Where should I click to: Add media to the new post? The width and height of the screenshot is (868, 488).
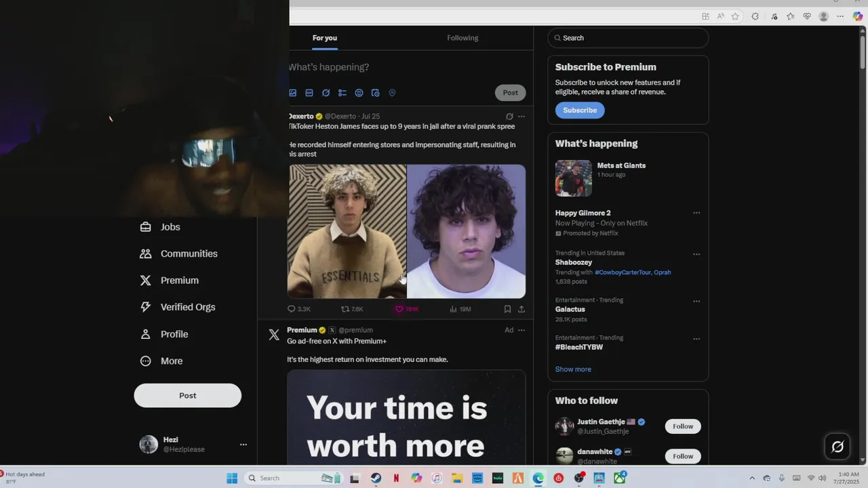293,93
